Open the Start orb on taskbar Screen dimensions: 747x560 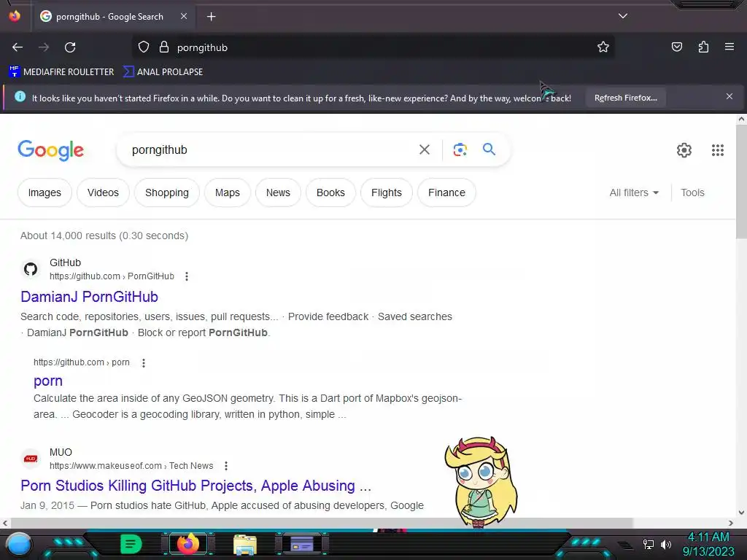click(18, 545)
